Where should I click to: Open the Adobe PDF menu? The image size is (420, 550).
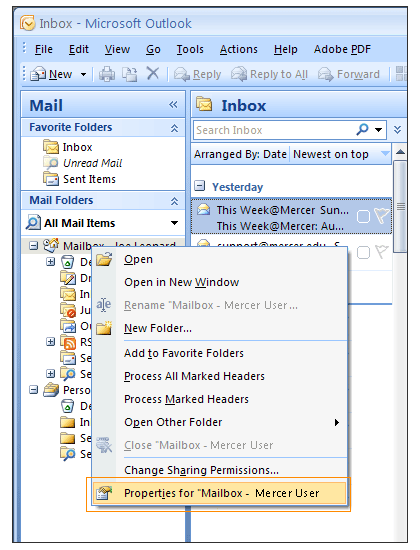tap(342, 49)
